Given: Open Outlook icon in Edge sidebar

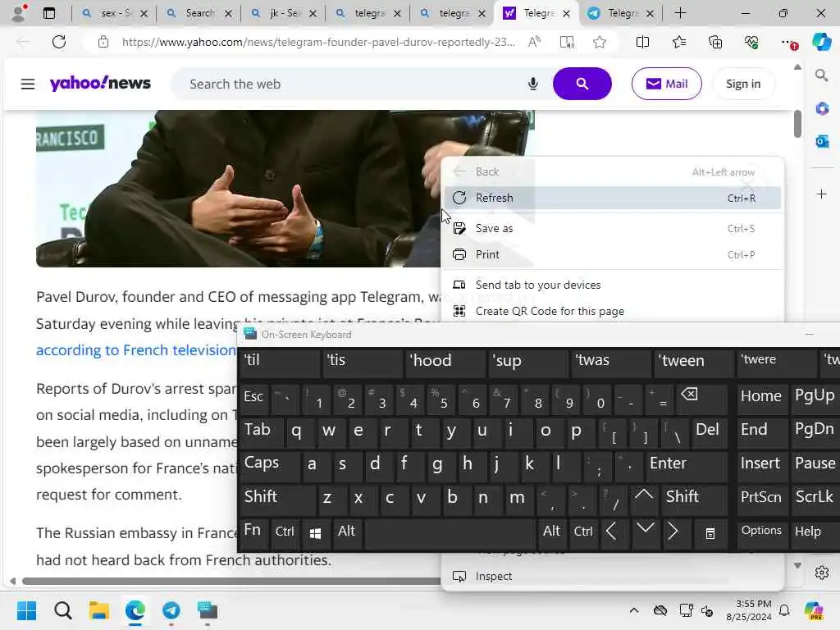Looking at the screenshot, I should [821, 141].
